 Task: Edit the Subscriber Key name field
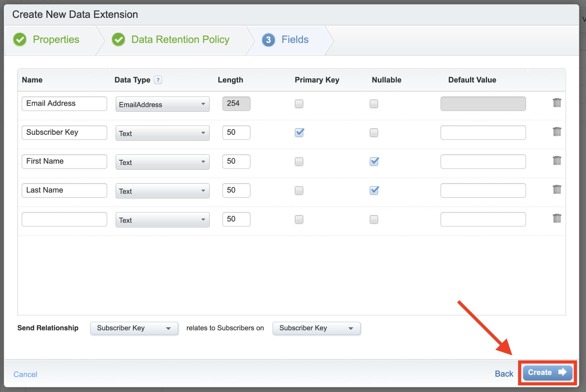[64, 133]
